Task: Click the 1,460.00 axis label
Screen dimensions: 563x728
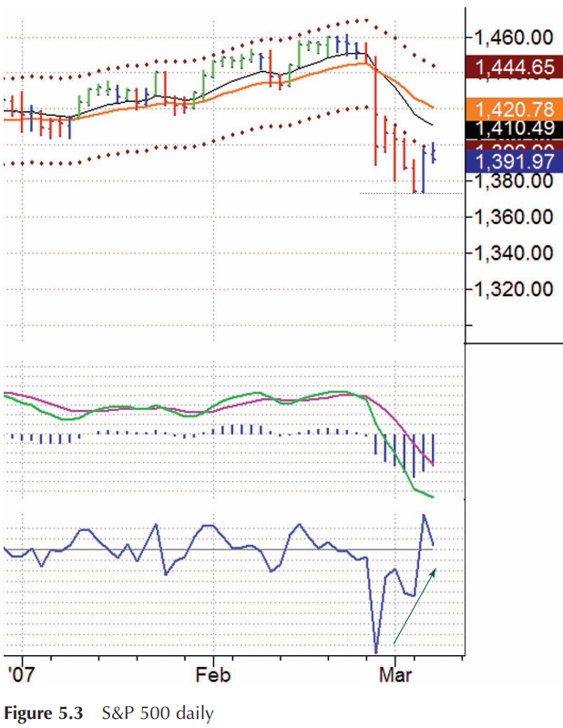Action: (515, 36)
